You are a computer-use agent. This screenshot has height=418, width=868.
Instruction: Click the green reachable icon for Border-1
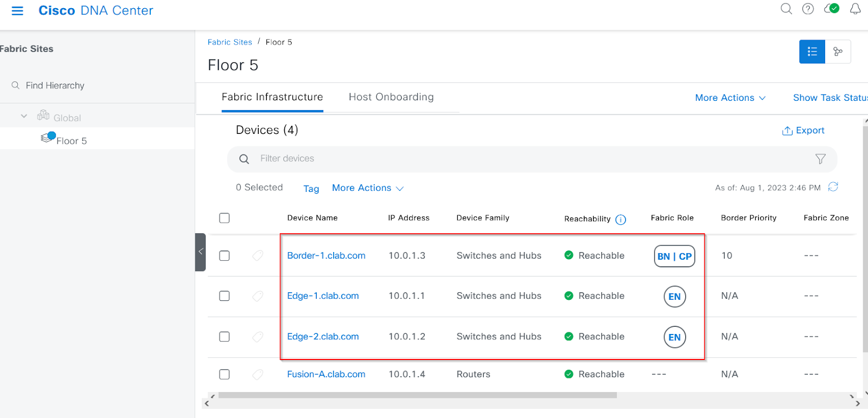(569, 255)
